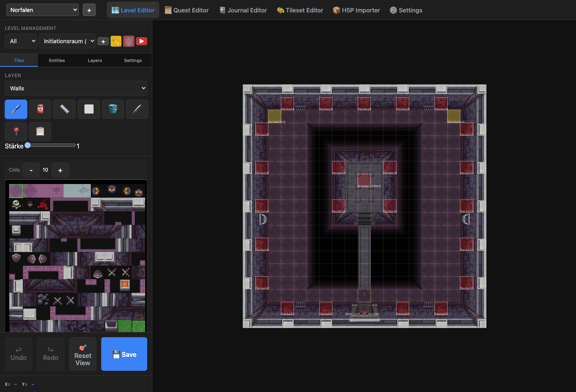Image resolution: width=576 pixels, height=392 pixels.
Task: Open the Quest Editor
Action: tap(186, 10)
